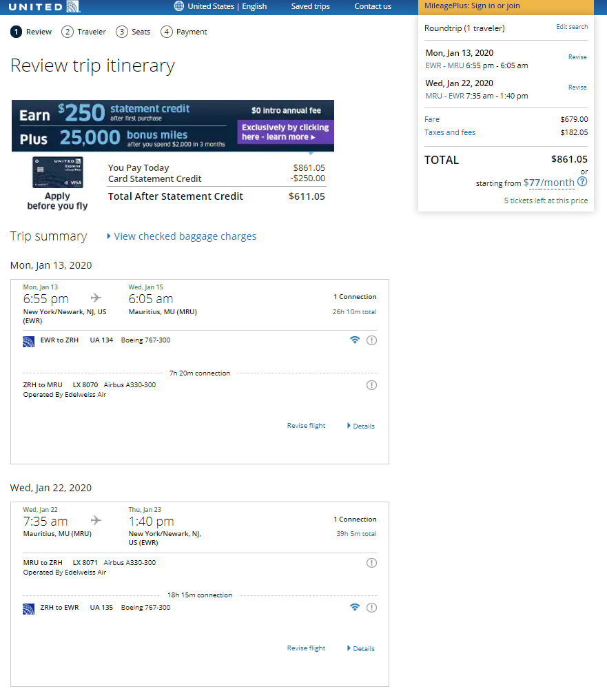Viewport: 607px width, 700px height.
Task: Click Revise for Mon, Jan 13 flight
Action: [577, 57]
